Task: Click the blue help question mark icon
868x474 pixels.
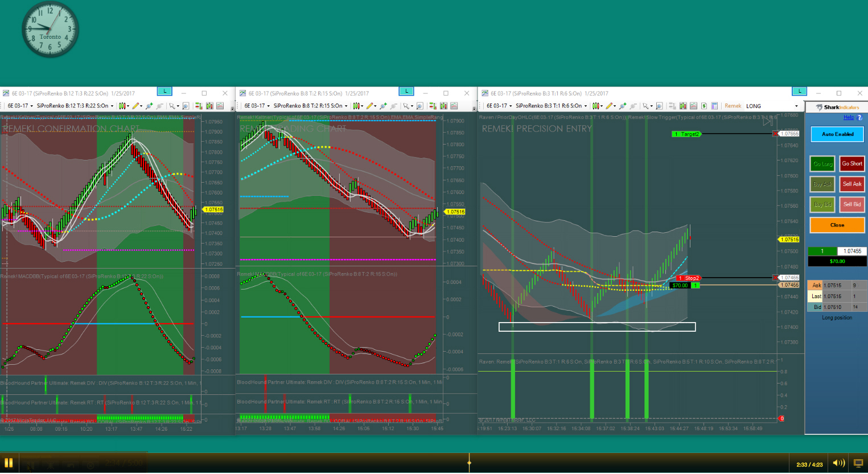Action: [x=859, y=117]
